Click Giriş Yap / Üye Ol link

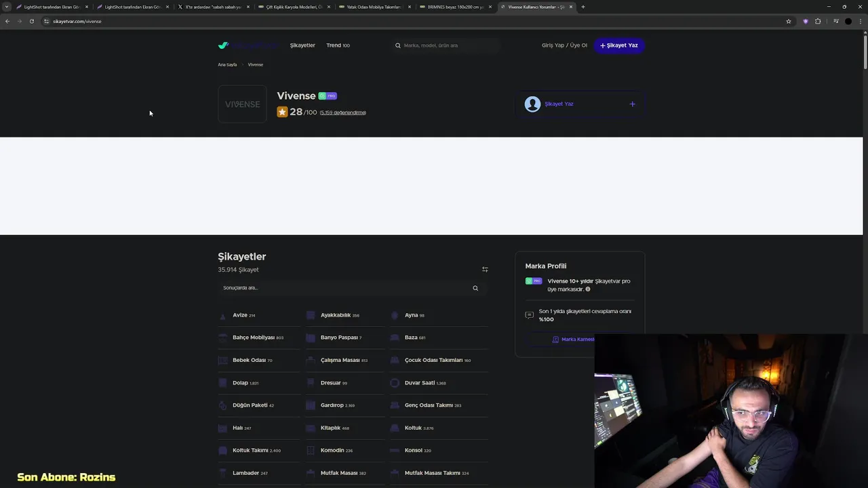(564, 45)
